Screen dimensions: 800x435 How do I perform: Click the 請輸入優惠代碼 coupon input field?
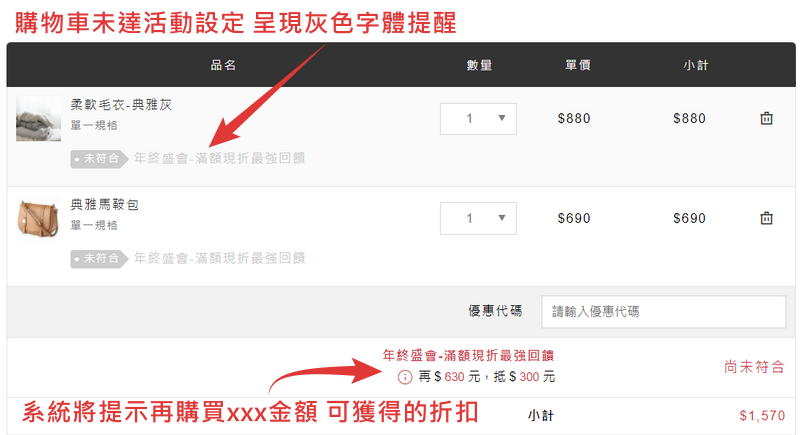[663, 312]
